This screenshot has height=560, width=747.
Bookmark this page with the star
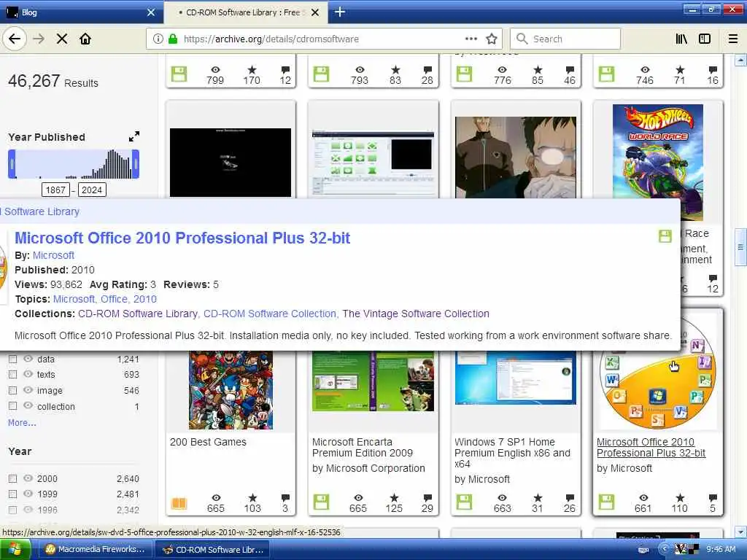pyautogui.click(x=492, y=39)
